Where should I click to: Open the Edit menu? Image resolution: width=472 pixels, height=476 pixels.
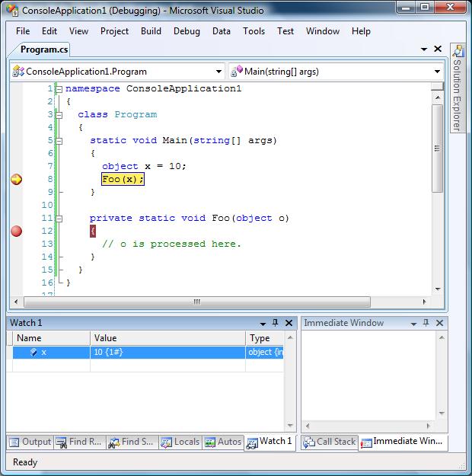click(49, 31)
